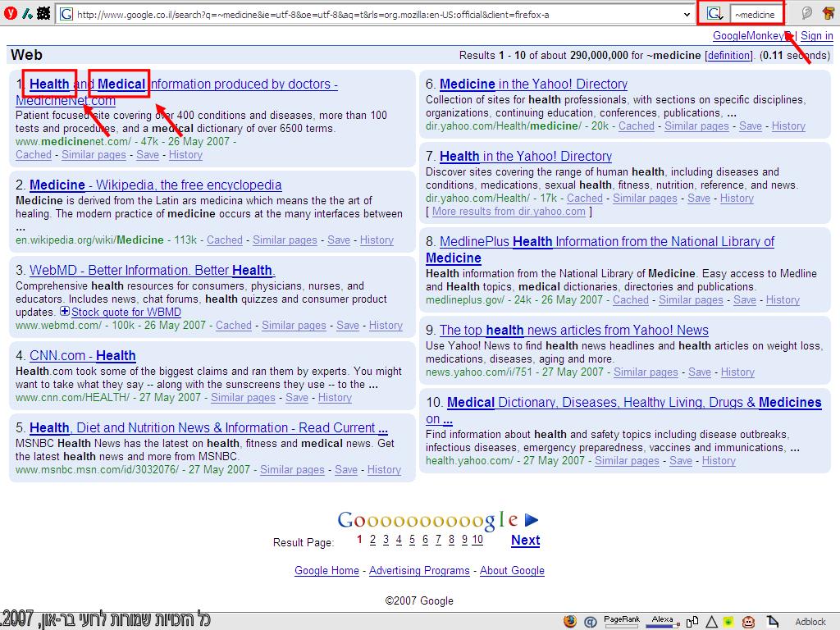Click the yellow-green square status bar icon
Image resolution: width=840 pixels, height=630 pixels.
[x=728, y=622]
